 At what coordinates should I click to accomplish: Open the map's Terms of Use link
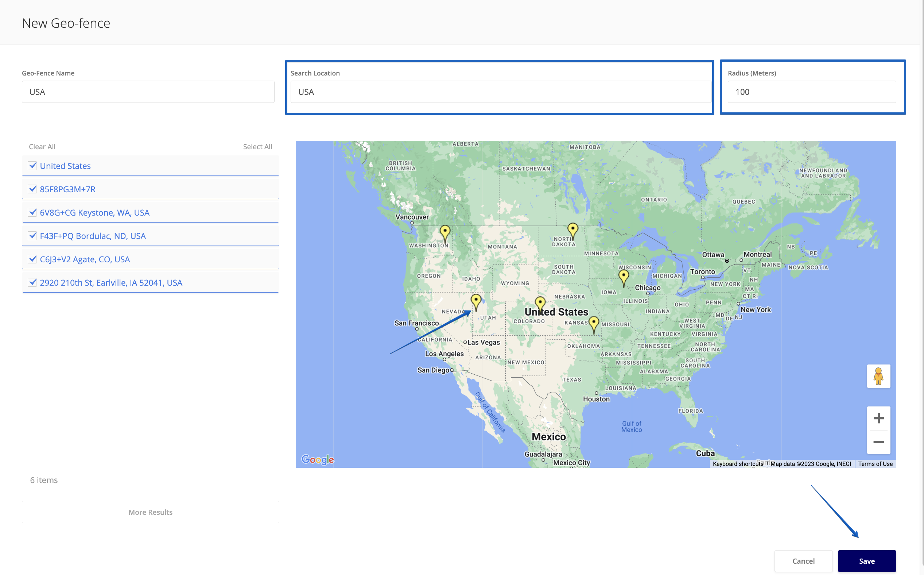875,464
